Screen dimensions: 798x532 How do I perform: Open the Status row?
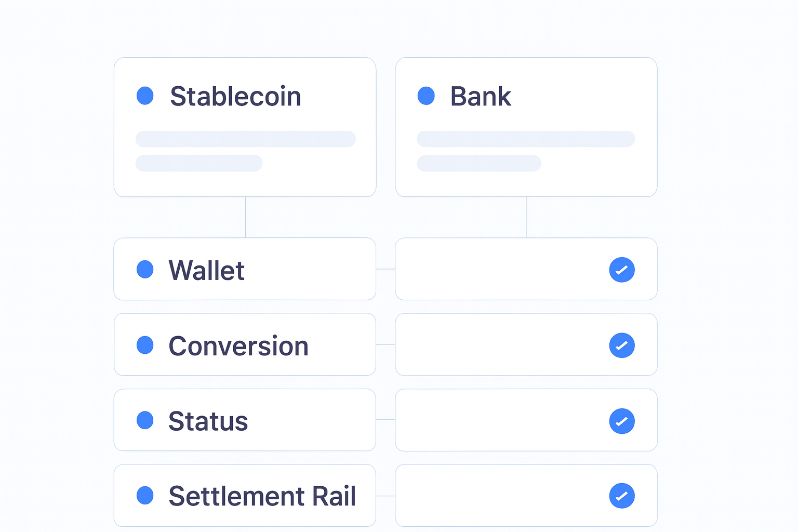[245, 420]
